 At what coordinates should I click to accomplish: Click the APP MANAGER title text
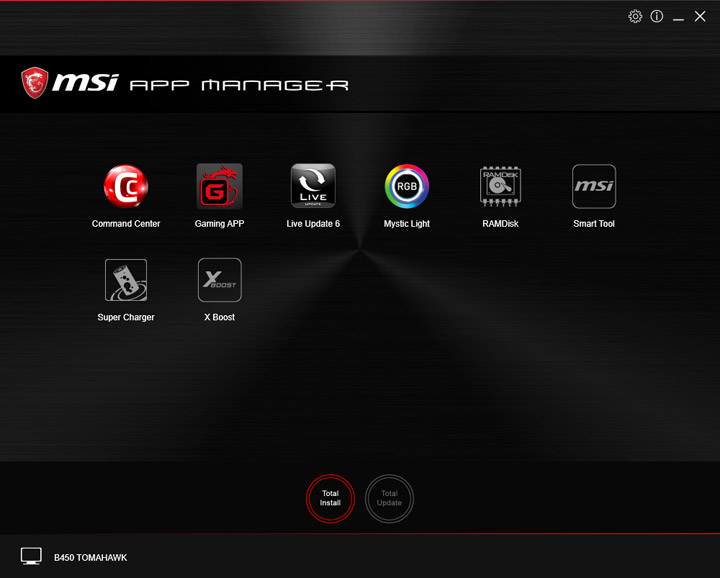[x=239, y=85]
